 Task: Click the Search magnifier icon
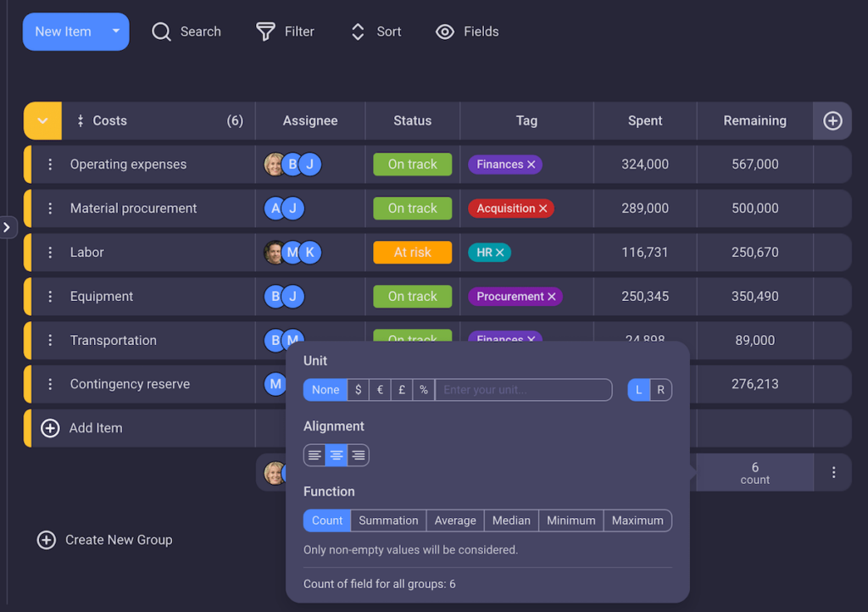pos(161,32)
